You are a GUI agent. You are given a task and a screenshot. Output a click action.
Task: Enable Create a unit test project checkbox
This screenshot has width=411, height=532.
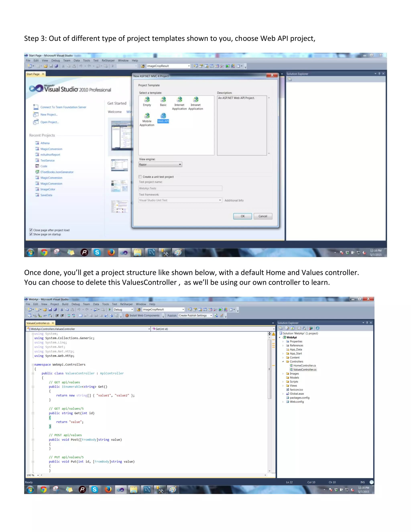click(140, 177)
